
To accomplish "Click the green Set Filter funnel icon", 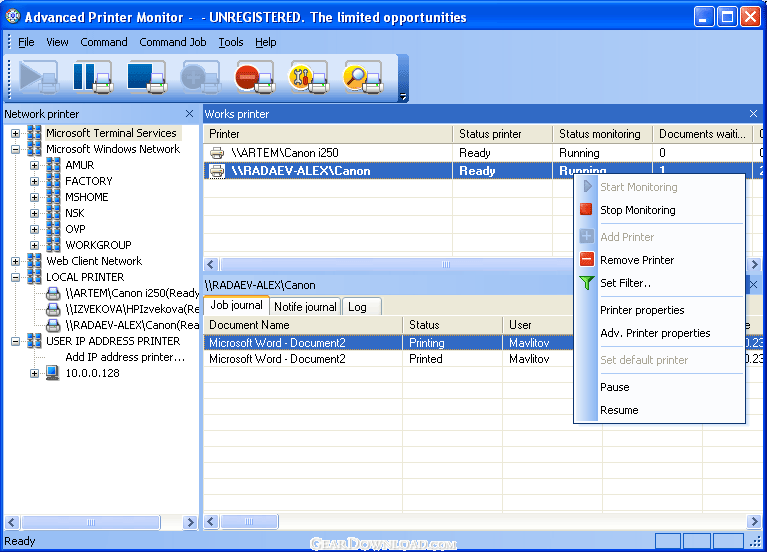I will (587, 283).
